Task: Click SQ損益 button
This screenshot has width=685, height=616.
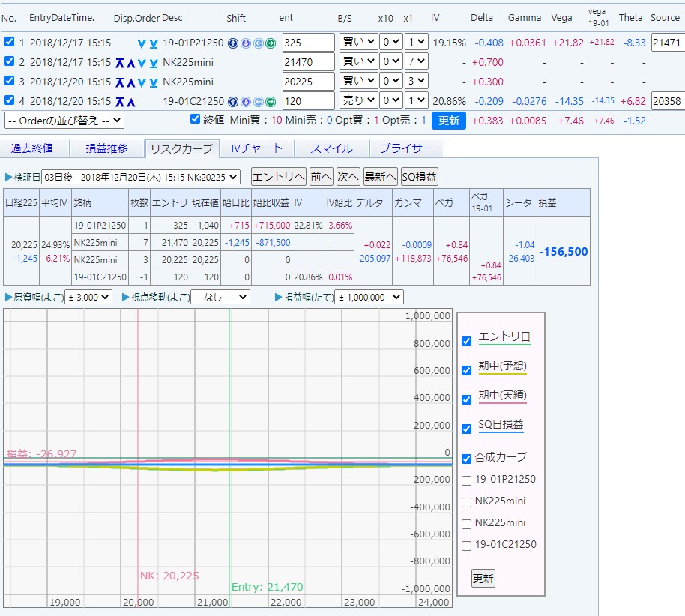Action: click(x=419, y=177)
